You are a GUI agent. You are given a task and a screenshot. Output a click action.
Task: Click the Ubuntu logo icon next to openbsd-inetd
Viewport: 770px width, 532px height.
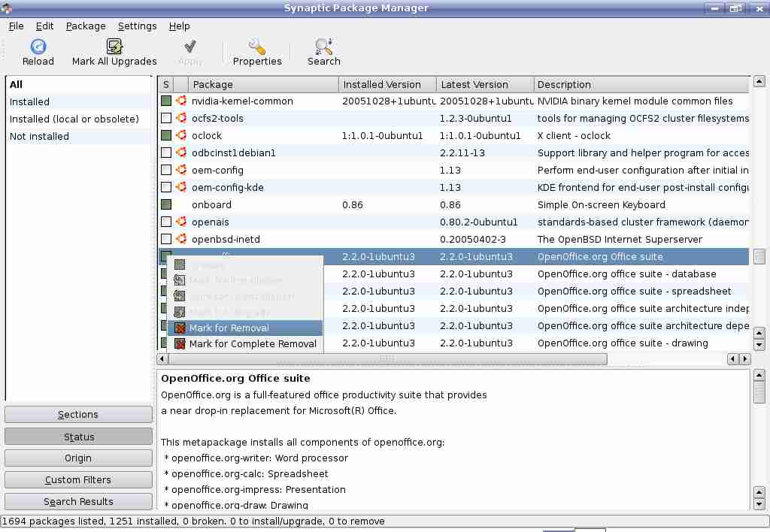(181, 239)
